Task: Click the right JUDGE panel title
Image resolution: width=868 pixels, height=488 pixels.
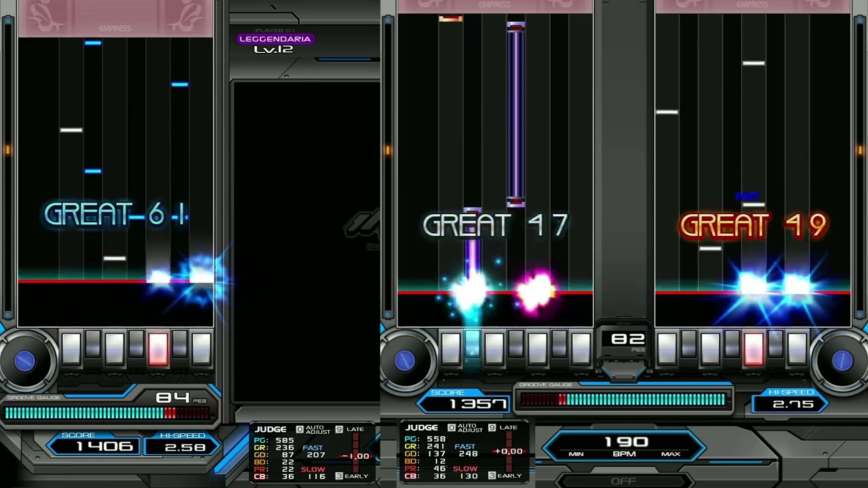Action: click(x=422, y=428)
